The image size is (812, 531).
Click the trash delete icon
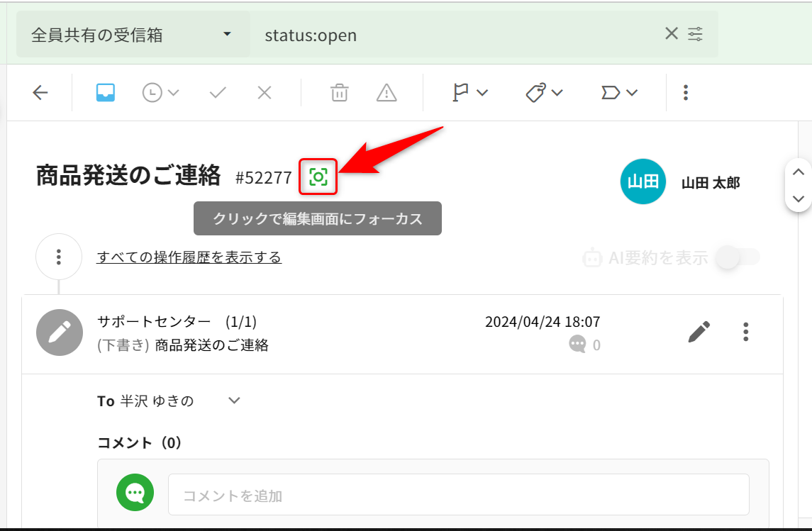[x=340, y=93]
